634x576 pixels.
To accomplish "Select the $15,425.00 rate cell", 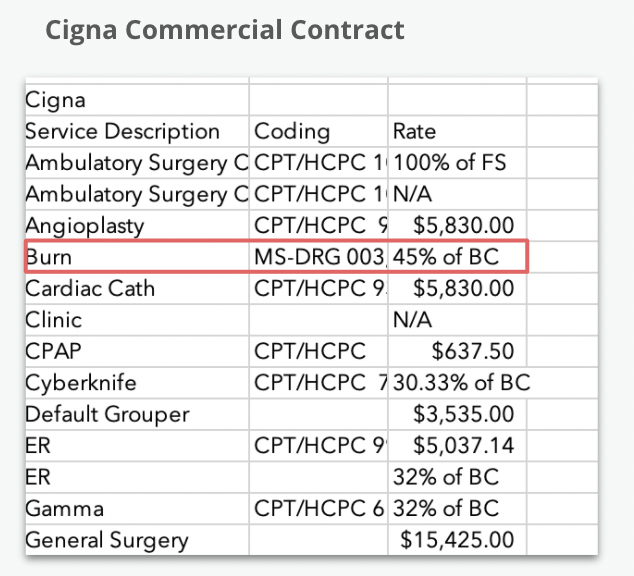I will click(x=457, y=540).
